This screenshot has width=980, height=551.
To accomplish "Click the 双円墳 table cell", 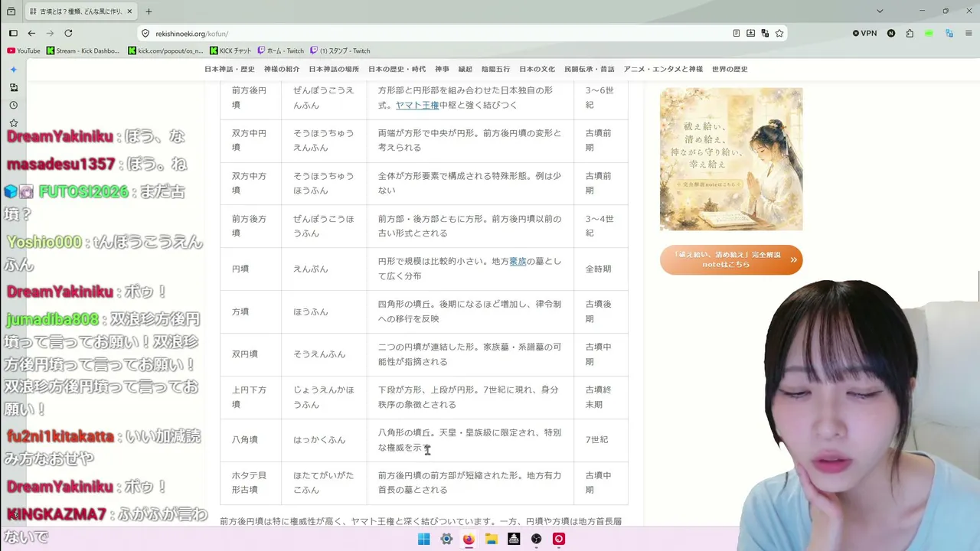I will [250, 354].
